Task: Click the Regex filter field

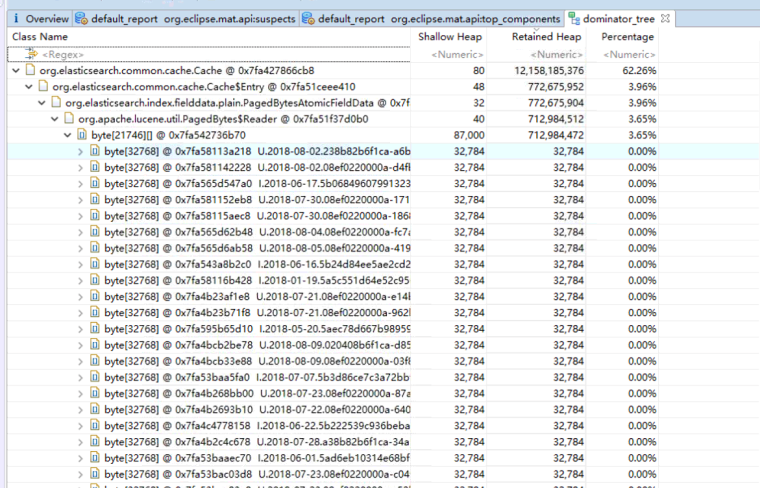Action: (x=209, y=54)
